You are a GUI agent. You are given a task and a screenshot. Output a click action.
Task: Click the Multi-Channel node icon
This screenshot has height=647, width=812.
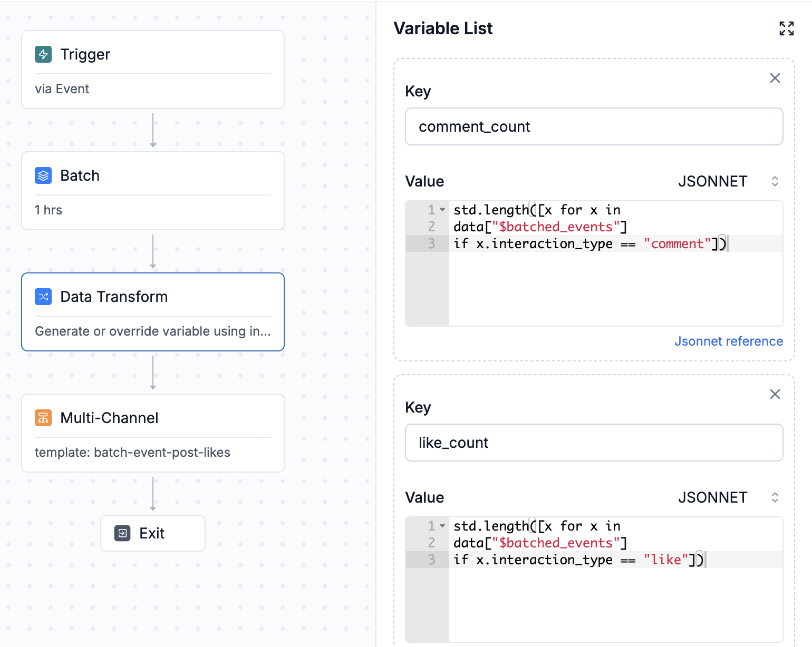(x=43, y=418)
